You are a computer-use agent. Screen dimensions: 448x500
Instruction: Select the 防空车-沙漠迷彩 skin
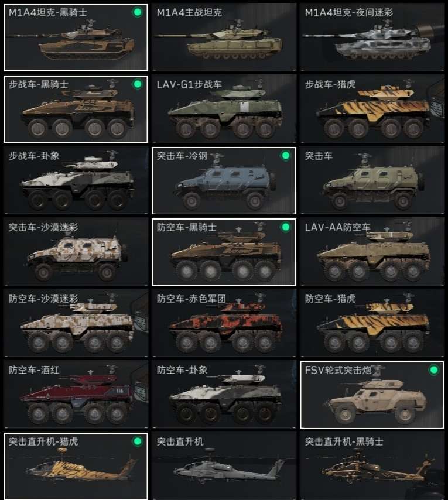76,323
